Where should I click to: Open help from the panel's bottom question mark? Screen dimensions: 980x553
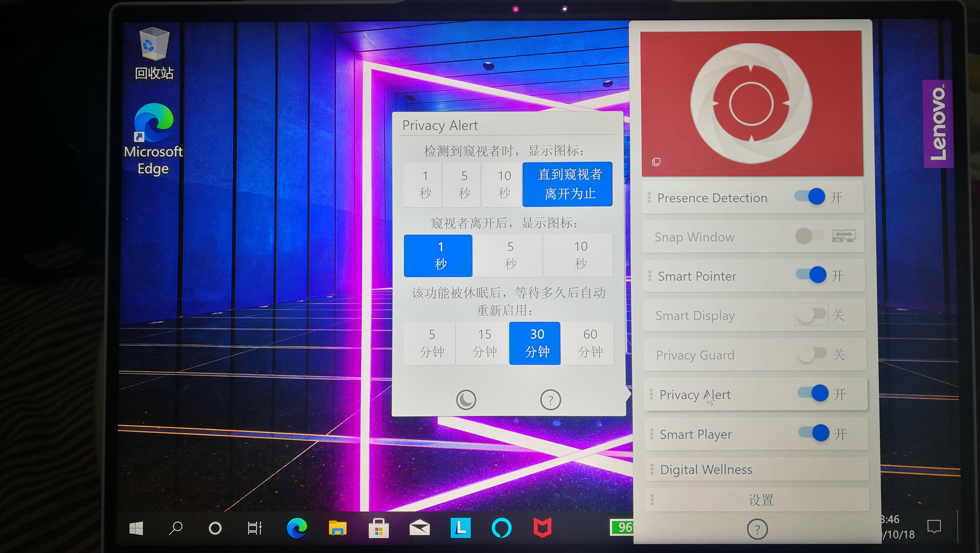coord(757,529)
